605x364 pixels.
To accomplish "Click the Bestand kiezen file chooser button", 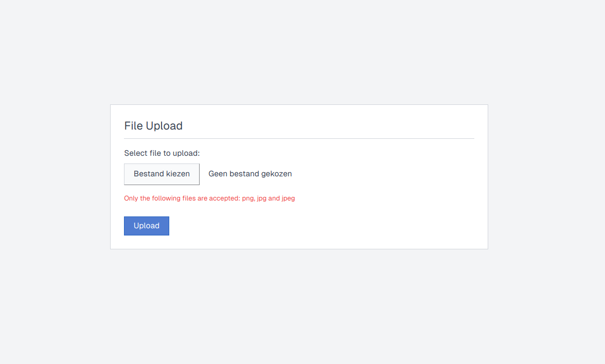I will (x=162, y=174).
